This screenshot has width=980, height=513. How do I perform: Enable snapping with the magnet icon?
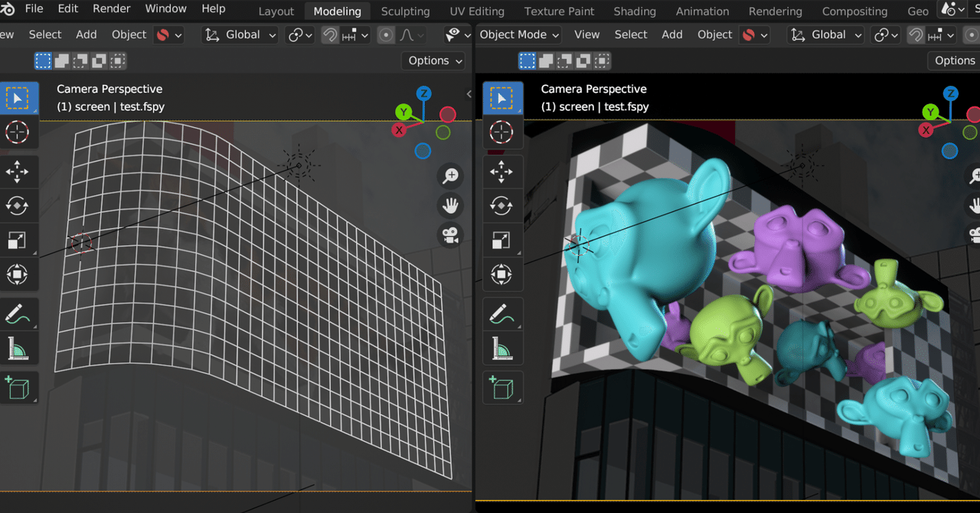pos(329,34)
